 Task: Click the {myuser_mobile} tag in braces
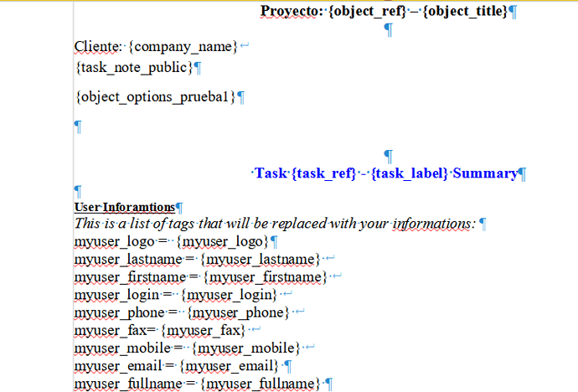(x=245, y=348)
